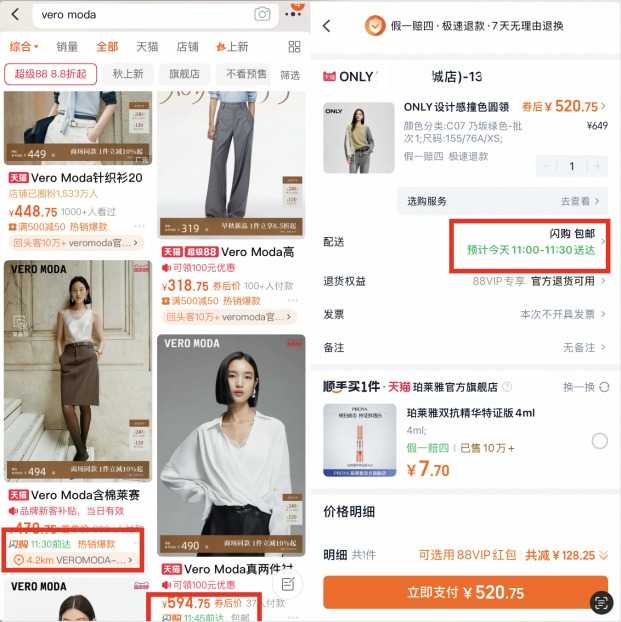621x622 pixels.
Task: Tap the back arrow beside the search box
Action: pos(15,15)
